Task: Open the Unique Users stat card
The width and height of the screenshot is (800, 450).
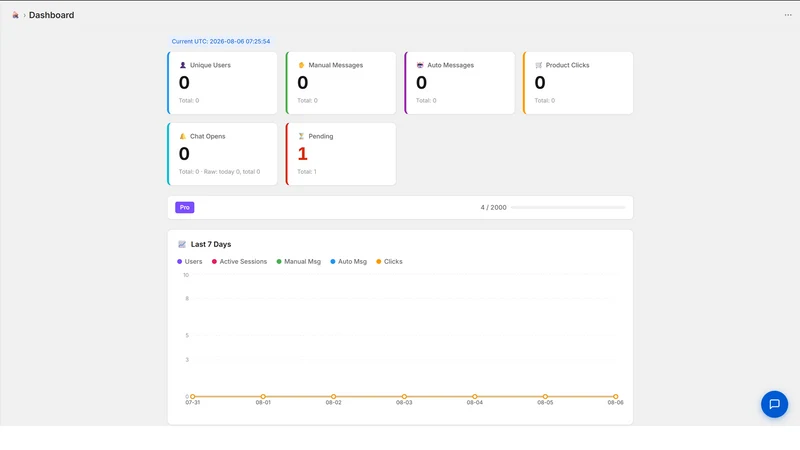Action: [x=222, y=83]
